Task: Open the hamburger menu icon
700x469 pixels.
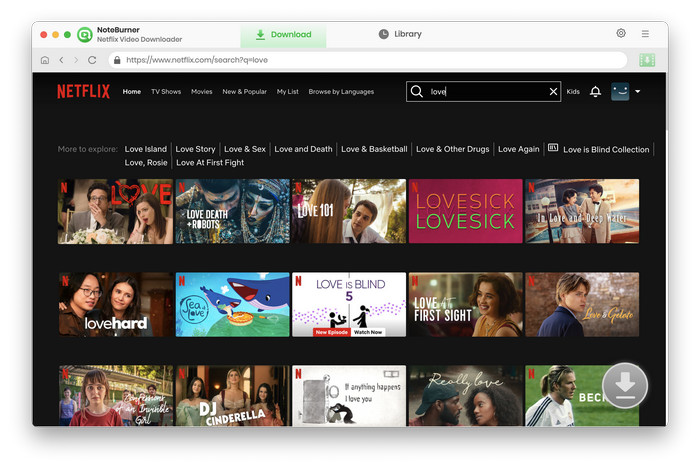Action: tap(645, 33)
